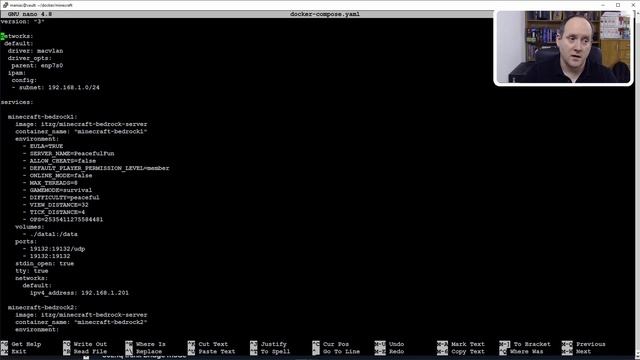Click the terminal window vertical scrollbar
The height and width of the screenshot is (360, 640).
coord(638,184)
